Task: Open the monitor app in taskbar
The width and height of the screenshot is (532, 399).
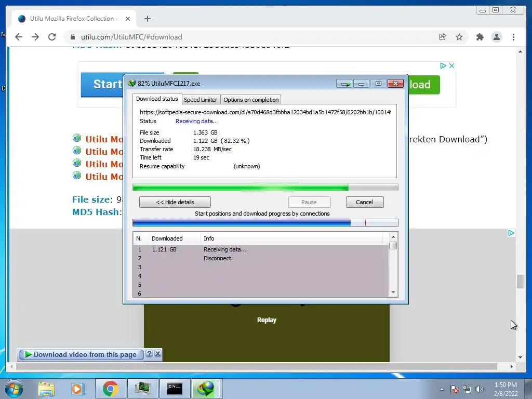Action: tap(142, 389)
